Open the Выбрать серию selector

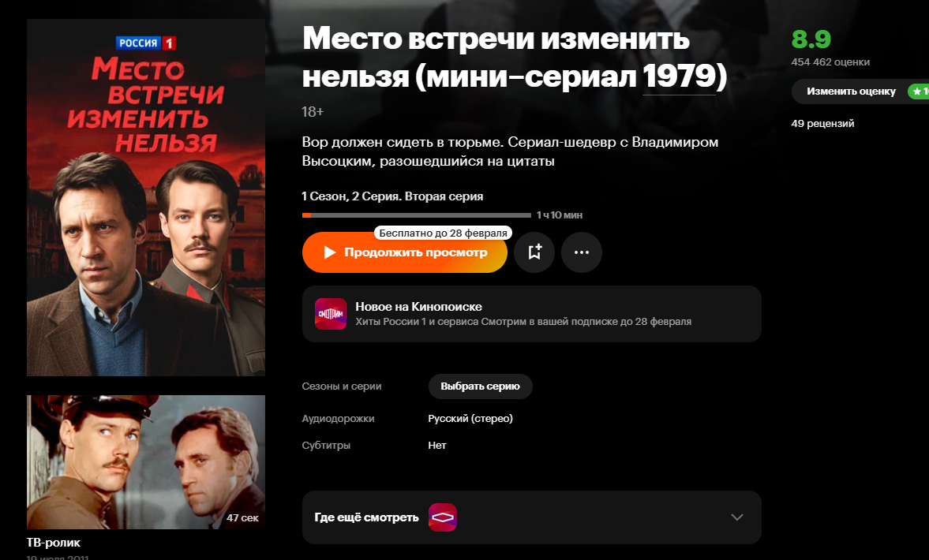click(x=481, y=386)
